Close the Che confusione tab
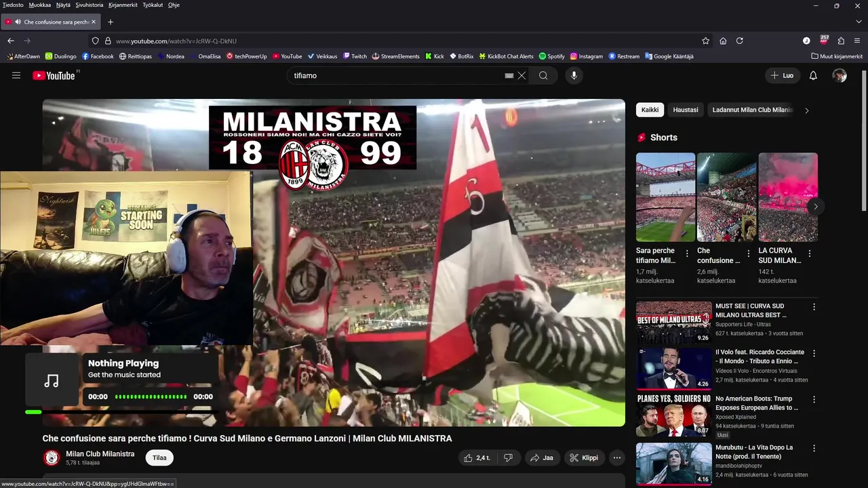This screenshot has width=868, height=488. point(94,22)
